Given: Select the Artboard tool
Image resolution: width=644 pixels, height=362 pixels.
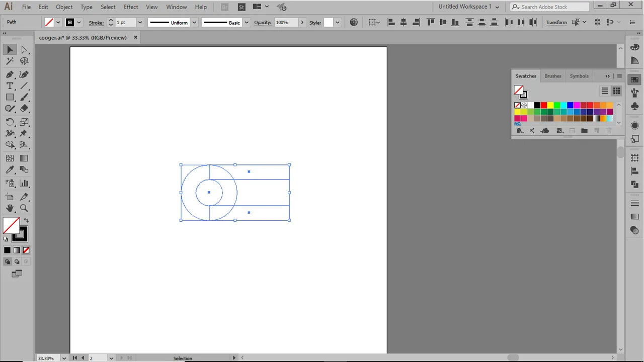Looking at the screenshot, I should click(10, 197).
